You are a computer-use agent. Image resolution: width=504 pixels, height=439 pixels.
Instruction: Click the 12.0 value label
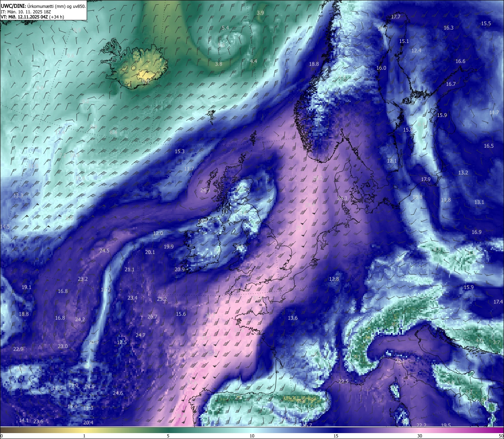pyautogui.click(x=158, y=233)
